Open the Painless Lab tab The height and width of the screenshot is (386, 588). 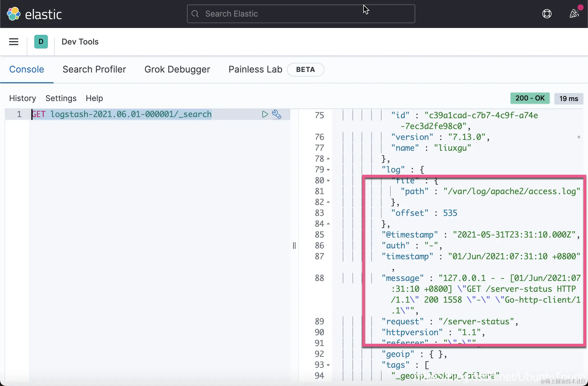click(255, 69)
